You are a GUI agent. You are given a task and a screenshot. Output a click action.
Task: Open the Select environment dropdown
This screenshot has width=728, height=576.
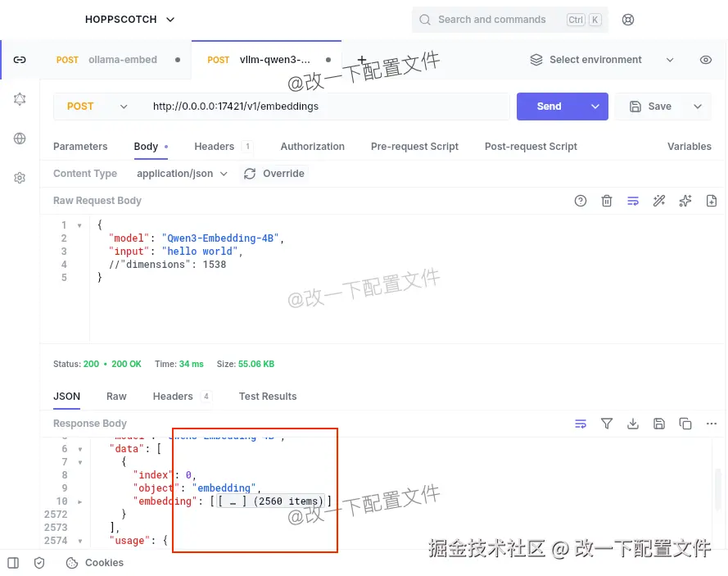pyautogui.click(x=602, y=60)
